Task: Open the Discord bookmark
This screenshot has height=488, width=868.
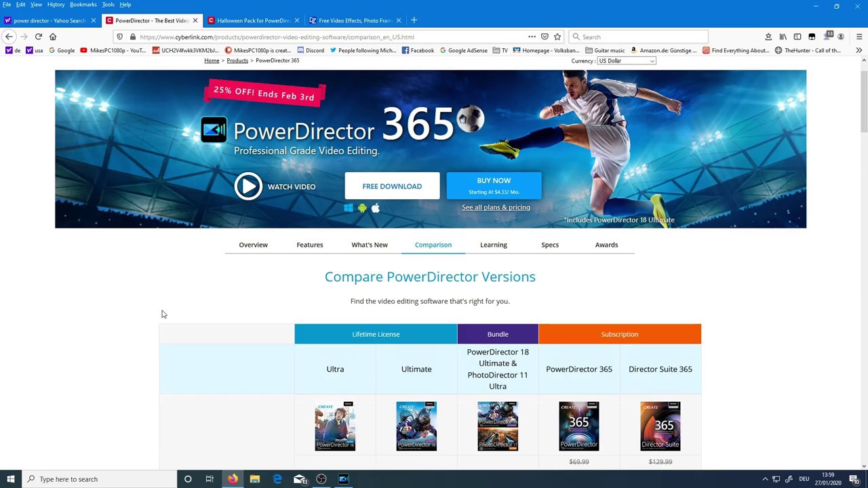Action: (311, 50)
